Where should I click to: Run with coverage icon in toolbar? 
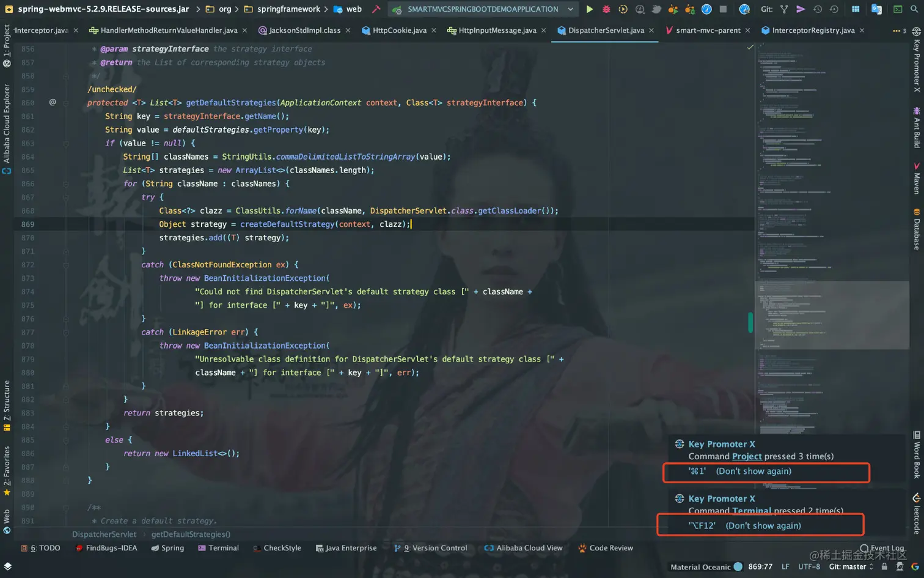coord(623,9)
